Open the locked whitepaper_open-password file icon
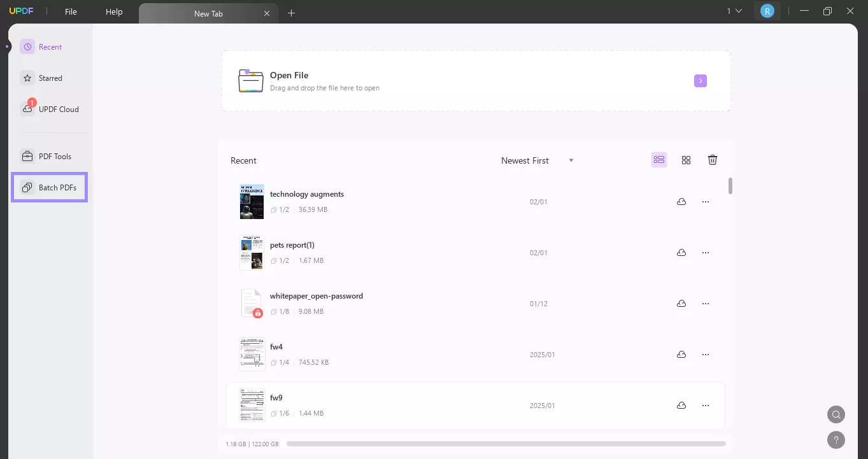This screenshot has width=868, height=459. pyautogui.click(x=252, y=304)
